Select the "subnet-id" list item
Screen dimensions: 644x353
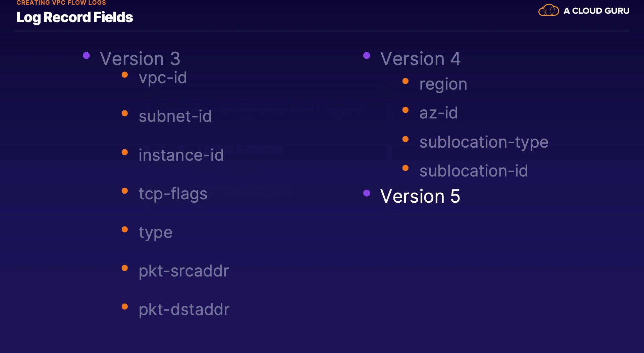(x=175, y=116)
